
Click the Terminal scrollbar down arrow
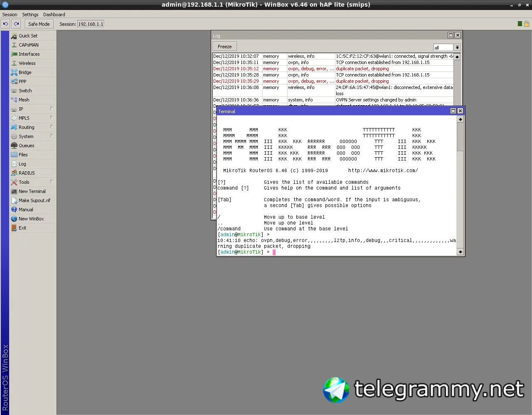pos(461,252)
